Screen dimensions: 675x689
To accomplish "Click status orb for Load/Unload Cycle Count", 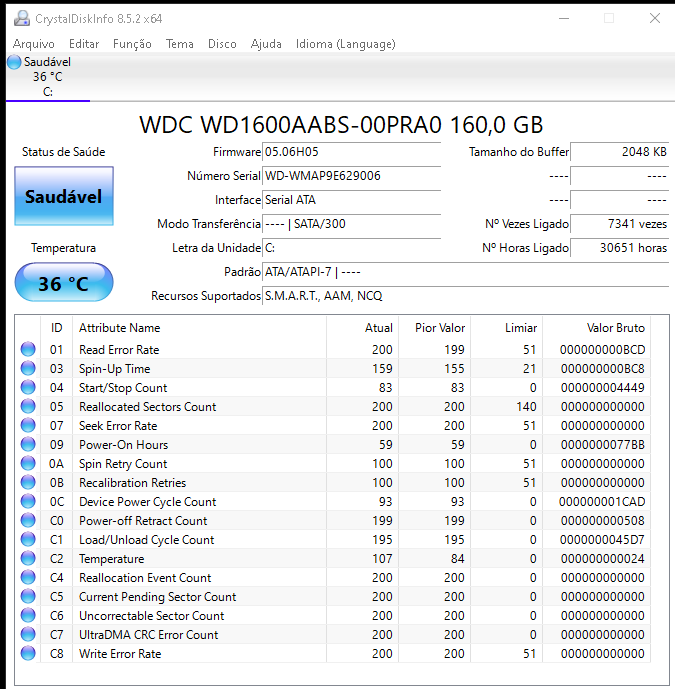I will 28,539.
